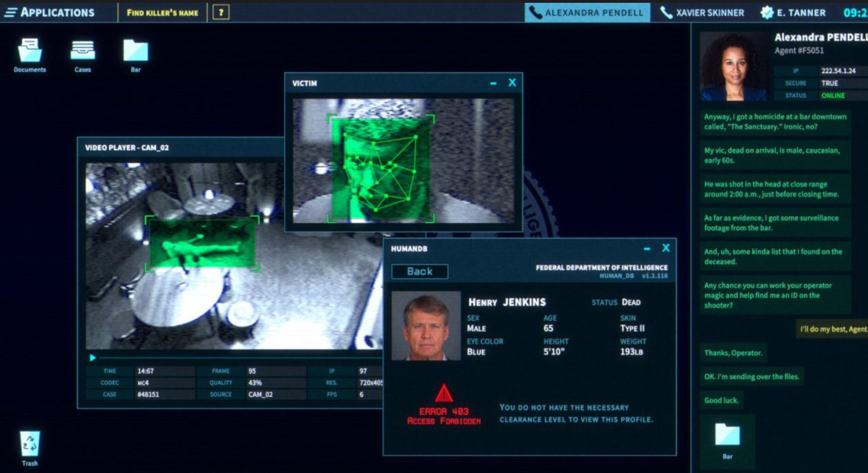The width and height of the screenshot is (868, 473).
Task: Play the CAM_02 surveillance video
Action: click(x=93, y=358)
